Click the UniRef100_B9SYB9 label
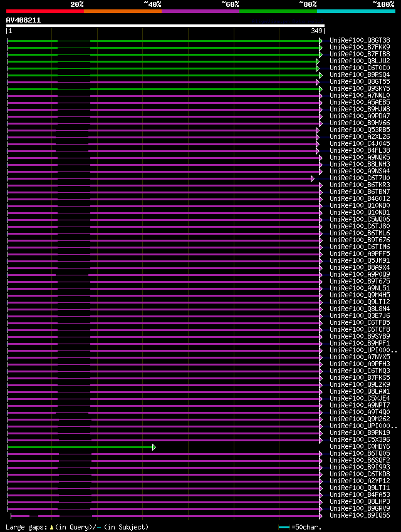This screenshot has width=401, height=532. click(x=360, y=336)
